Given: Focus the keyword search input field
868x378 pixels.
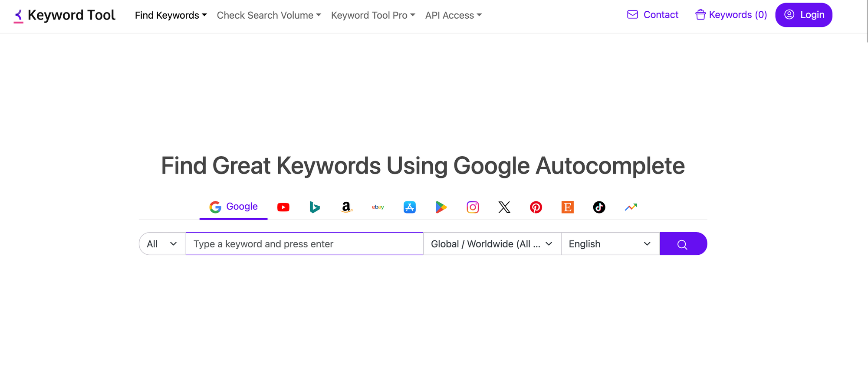Looking at the screenshot, I should tap(305, 244).
